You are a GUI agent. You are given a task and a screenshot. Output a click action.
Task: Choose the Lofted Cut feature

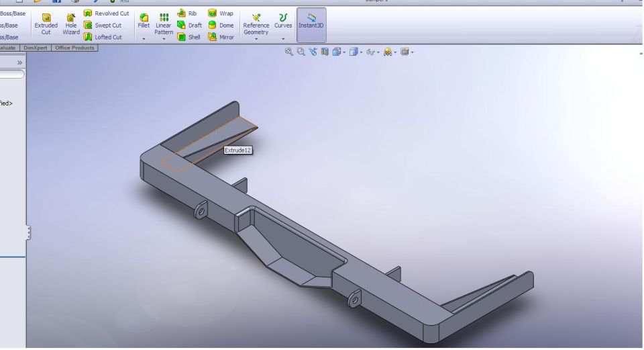tap(103, 37)
